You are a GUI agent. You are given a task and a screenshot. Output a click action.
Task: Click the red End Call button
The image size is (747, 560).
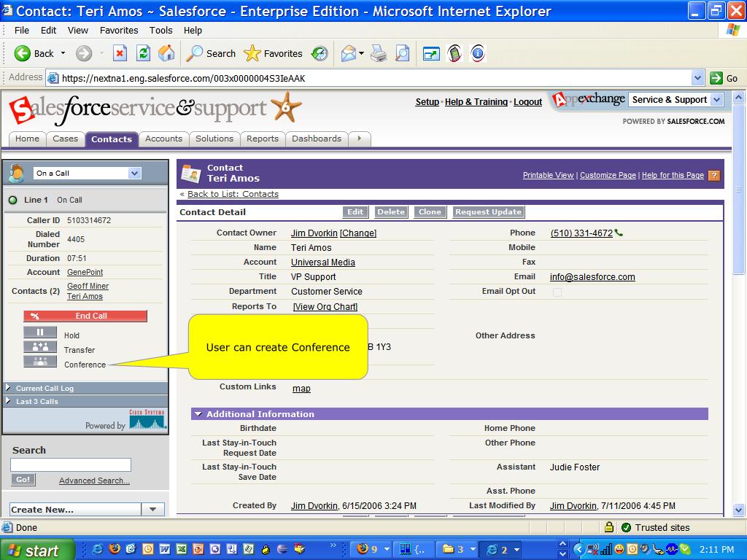click(85, 316)
